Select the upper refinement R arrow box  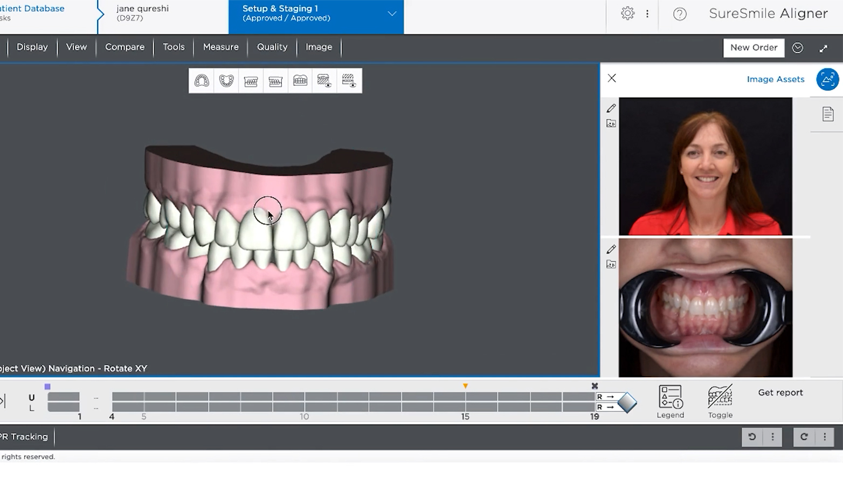coord(607,397)
